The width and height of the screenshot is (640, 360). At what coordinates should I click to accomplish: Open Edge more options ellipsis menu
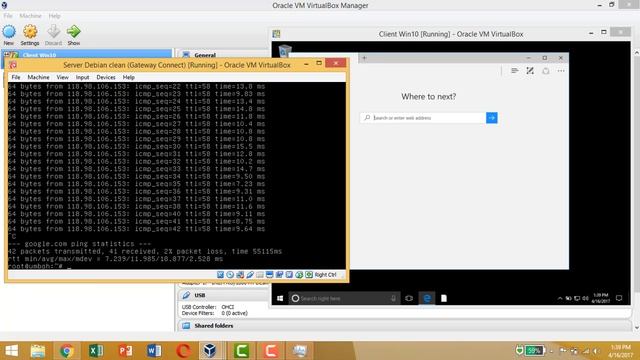[x=561, y=71]
